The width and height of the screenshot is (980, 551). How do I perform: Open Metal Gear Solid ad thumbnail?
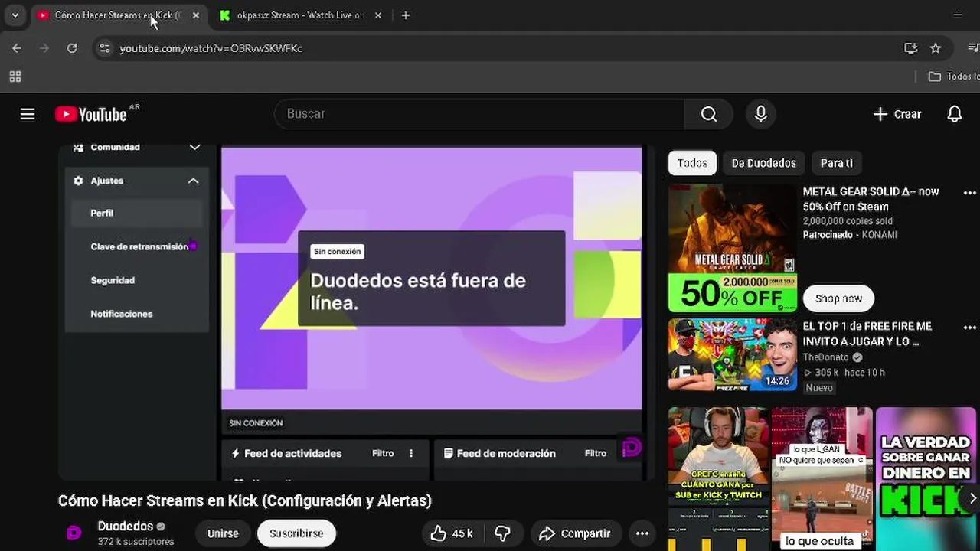coord(732,248)
